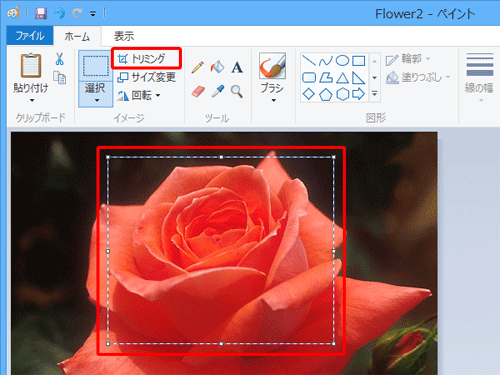Screen dimensions: 500x375
Task: Click the 選択 rectangle selection tool
Action: (x=96, y=66)
